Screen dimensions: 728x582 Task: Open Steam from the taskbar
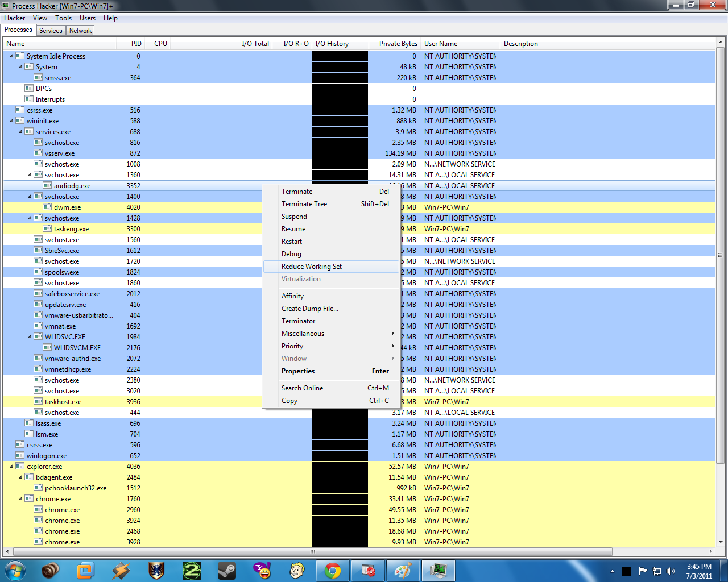(x=226, y=570)
